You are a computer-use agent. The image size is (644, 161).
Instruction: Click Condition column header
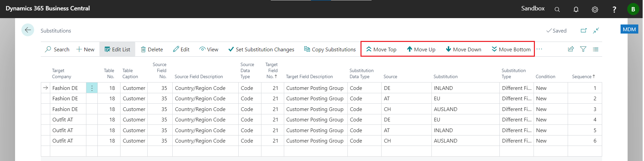click(x=545, y=76)
